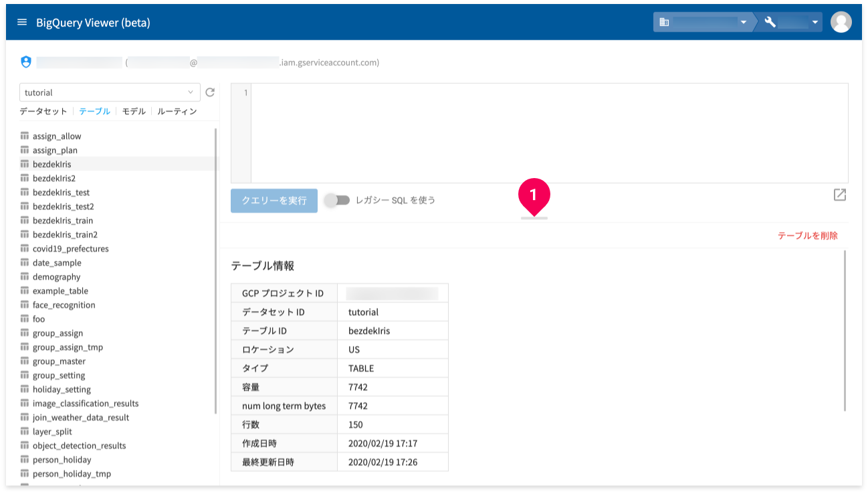Click table icon beside person_holiday_tmp
The width and height of the screenshot is (868, 494).
point(25,473)
